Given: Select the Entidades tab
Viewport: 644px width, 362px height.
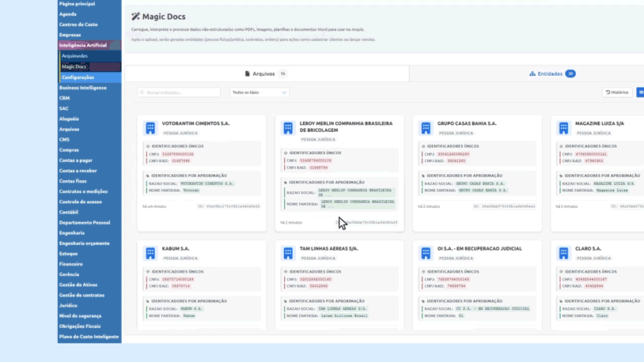Looking at the screenshot, I should click(551, 74).
